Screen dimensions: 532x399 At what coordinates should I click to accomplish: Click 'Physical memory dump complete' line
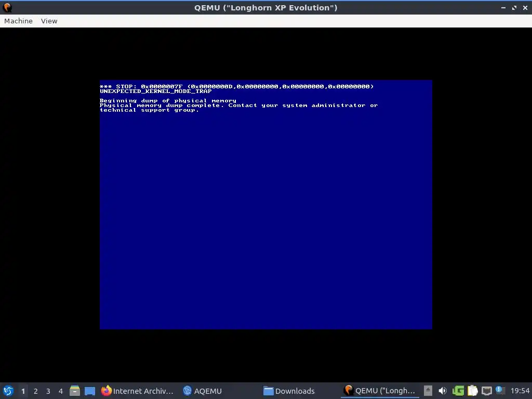tap(238, 105)
